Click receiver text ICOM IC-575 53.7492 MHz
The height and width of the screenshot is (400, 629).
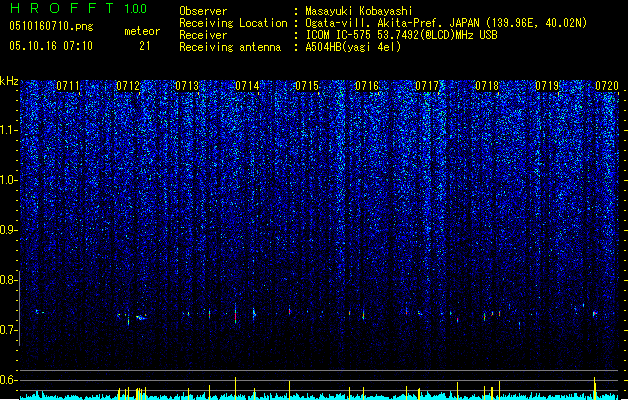[401, 35]
